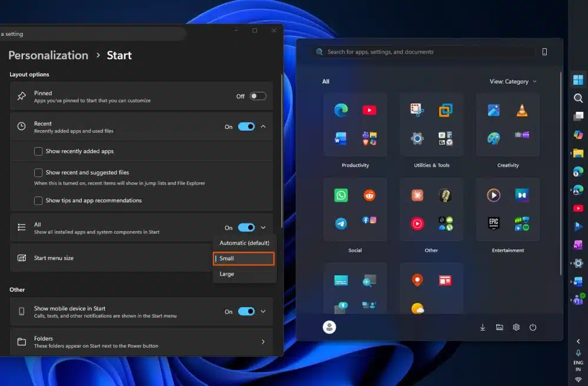588x386 pixels.
Task: Open the Entertainment category folder
Action: [x=508, y=209]
